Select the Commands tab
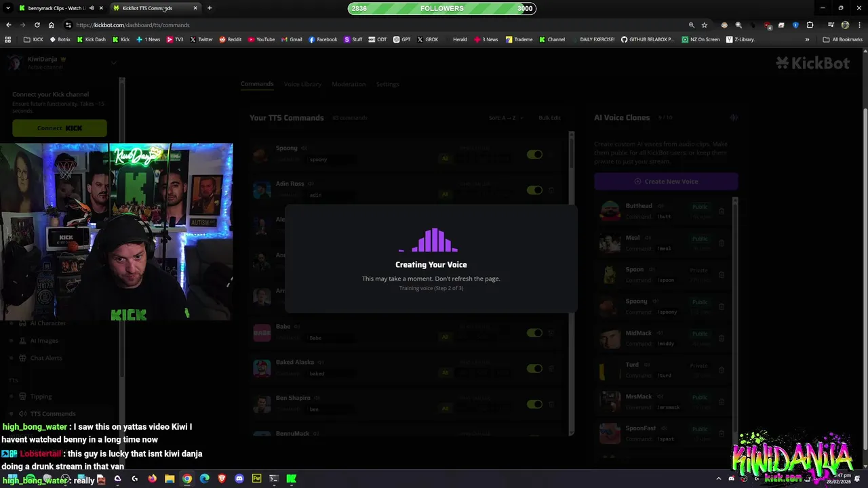The height and width of the screenshot is (488, 868). pos(257,84)
